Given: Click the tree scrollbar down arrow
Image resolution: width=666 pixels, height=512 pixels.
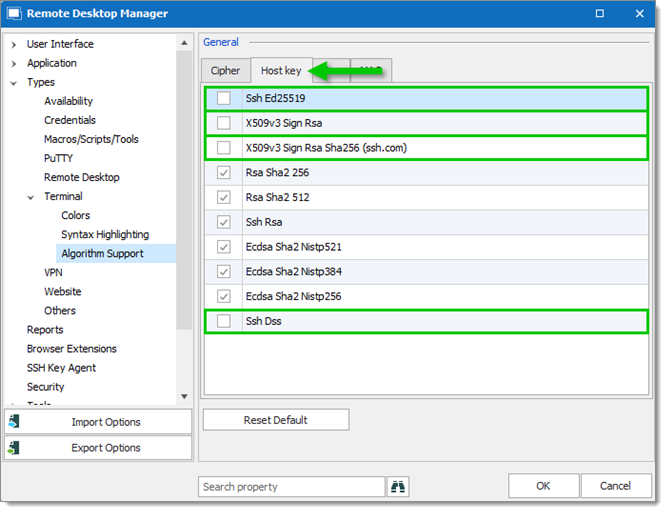Looking at the screenshot, I should [x=184, y=396].
